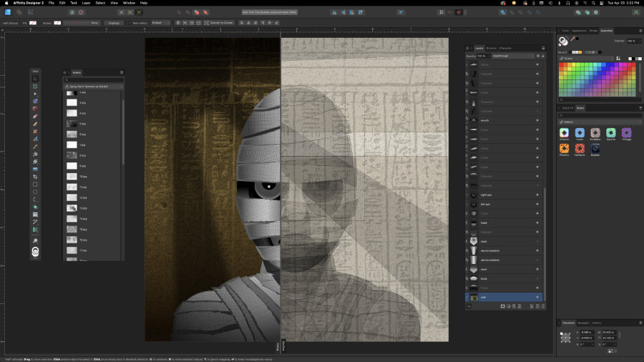The height and width of the screenshot is (362, 644).
Task: Switch to the Brushes tab
Action: [x=491, y=48]
